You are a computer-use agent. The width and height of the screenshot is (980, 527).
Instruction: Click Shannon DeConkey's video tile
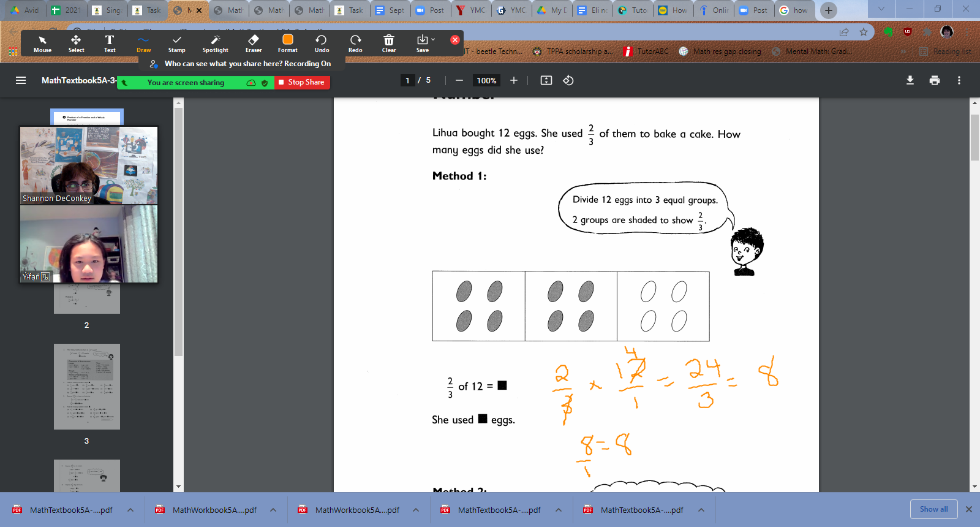[x=89, y=165]
